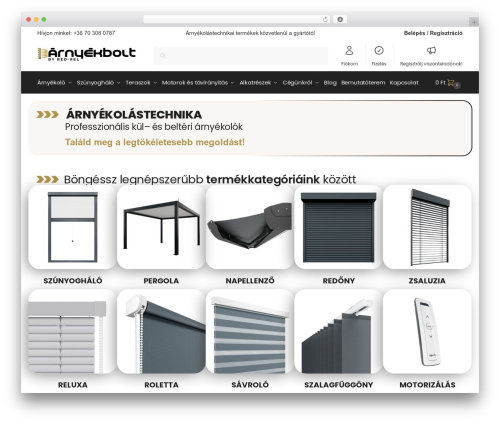Click the RELUXA category label

[x=73, y=385]
